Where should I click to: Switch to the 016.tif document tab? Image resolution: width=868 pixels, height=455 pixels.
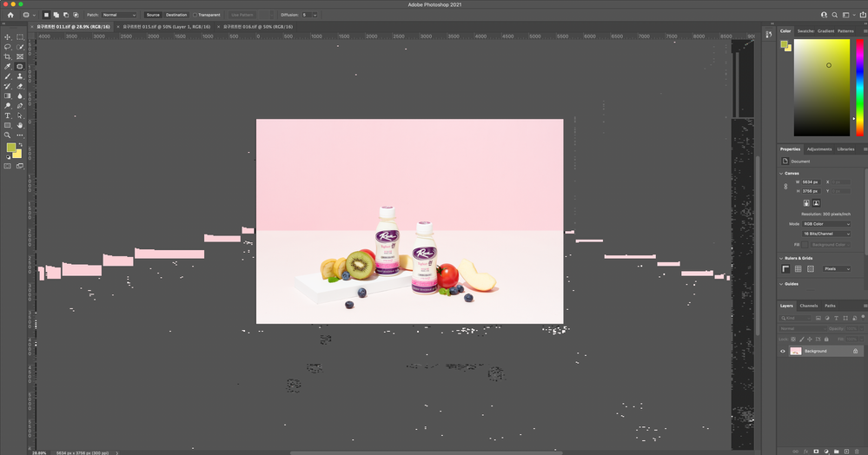[258, 27]
